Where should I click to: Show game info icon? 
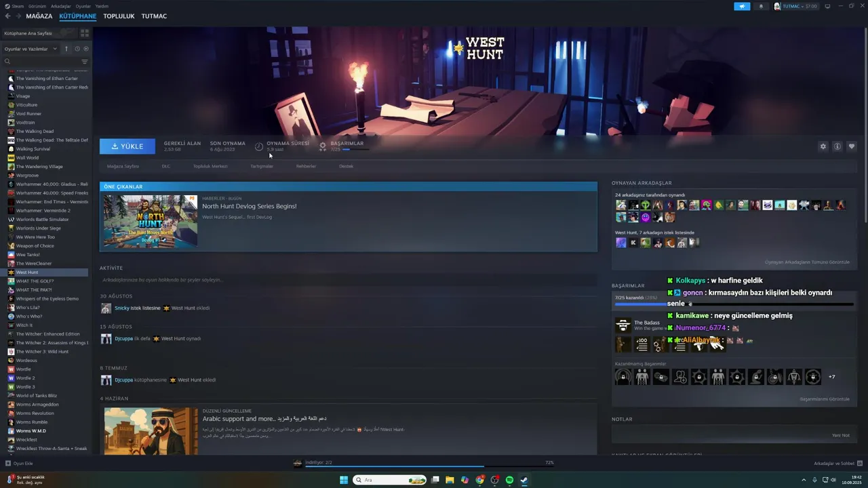(x=837, y=146)
